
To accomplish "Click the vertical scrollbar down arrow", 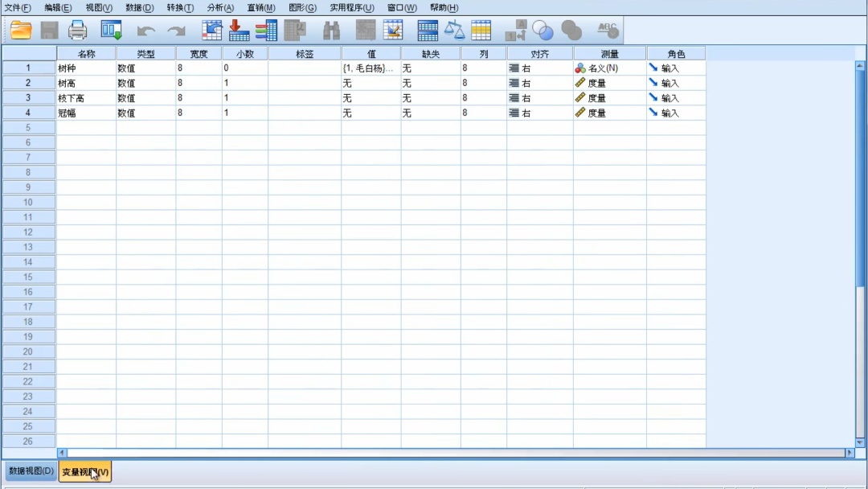I will tap(861, 442).
